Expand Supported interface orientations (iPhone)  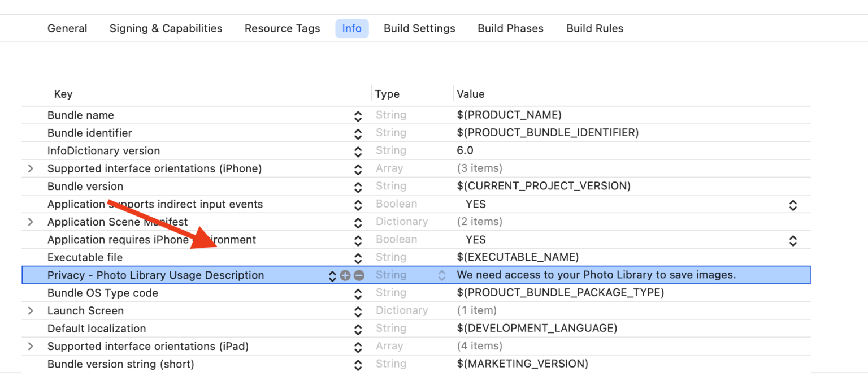[31, 168]
